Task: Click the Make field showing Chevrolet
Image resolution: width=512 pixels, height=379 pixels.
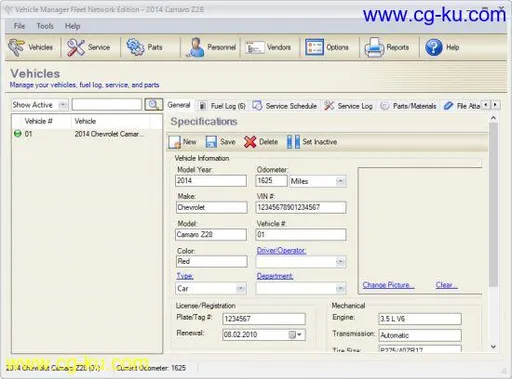Action: click(x=212, y=207)
